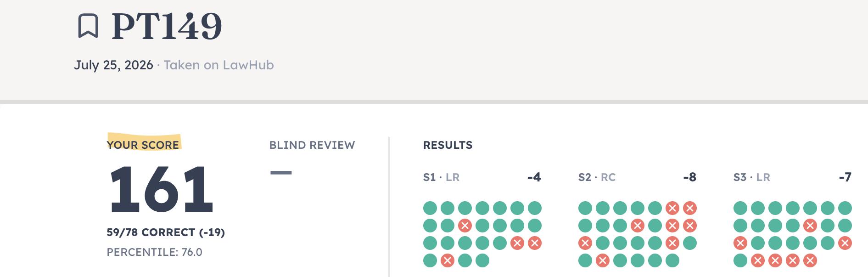Viewport: 868px width, 277px height.
Task: Select the last incorrect question in S1 LR
Action: (448, 260)
